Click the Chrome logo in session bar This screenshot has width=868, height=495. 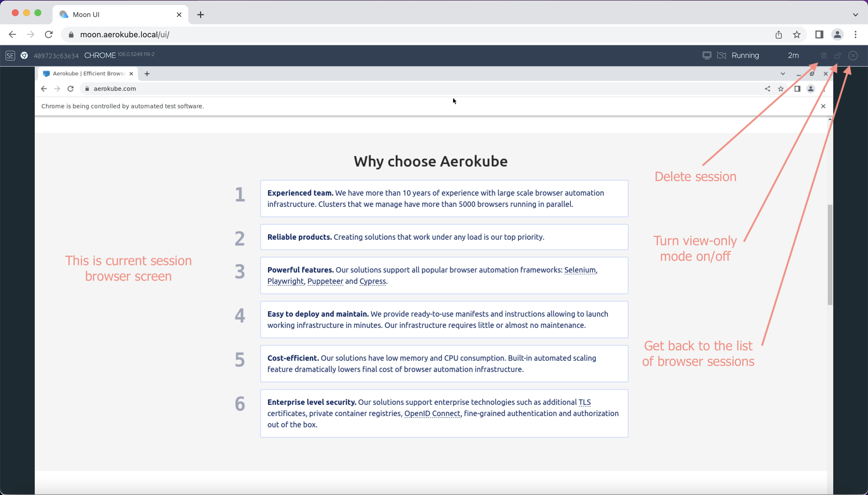click(x=24, y=55)
